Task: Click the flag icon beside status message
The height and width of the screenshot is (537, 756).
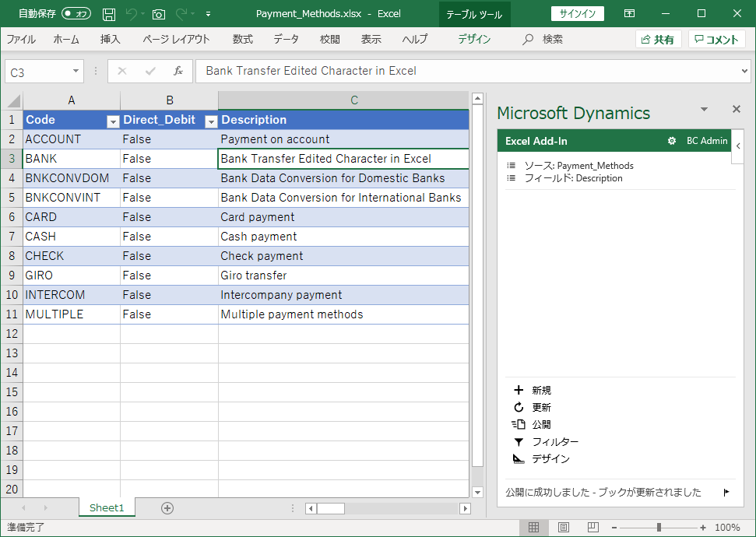Action: click(x=726, y=492)
